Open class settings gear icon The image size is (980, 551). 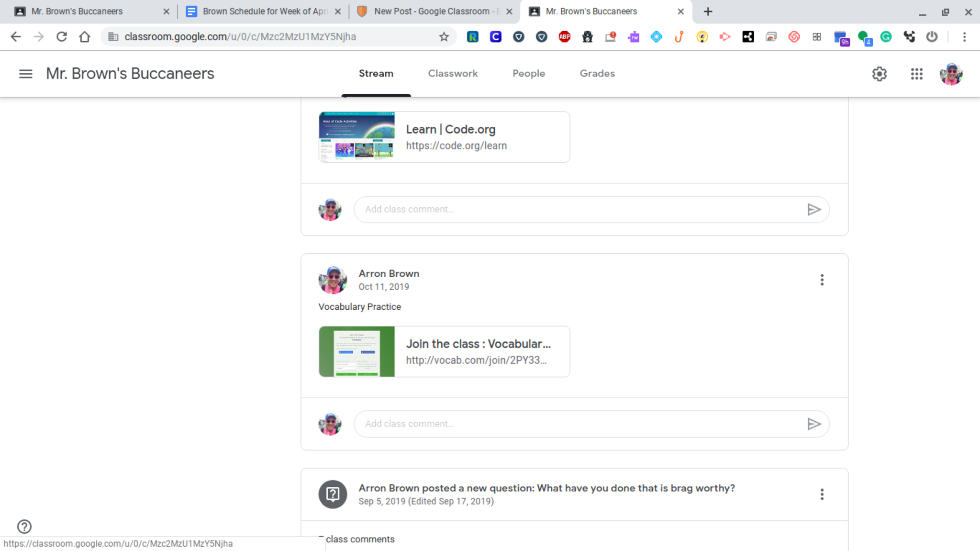pyautogui.click(x=879, y=74)
